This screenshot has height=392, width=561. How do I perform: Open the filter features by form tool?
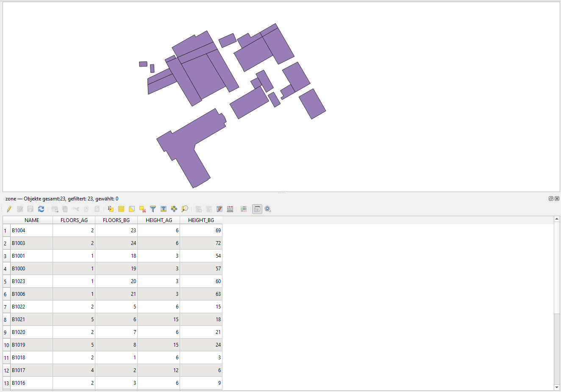[153, 209]
